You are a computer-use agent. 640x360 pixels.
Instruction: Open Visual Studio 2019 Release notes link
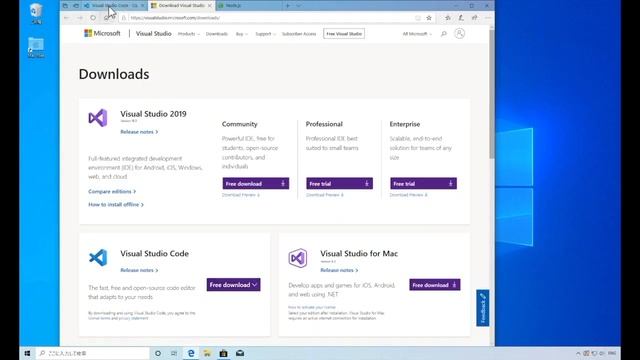pos(139,132)
